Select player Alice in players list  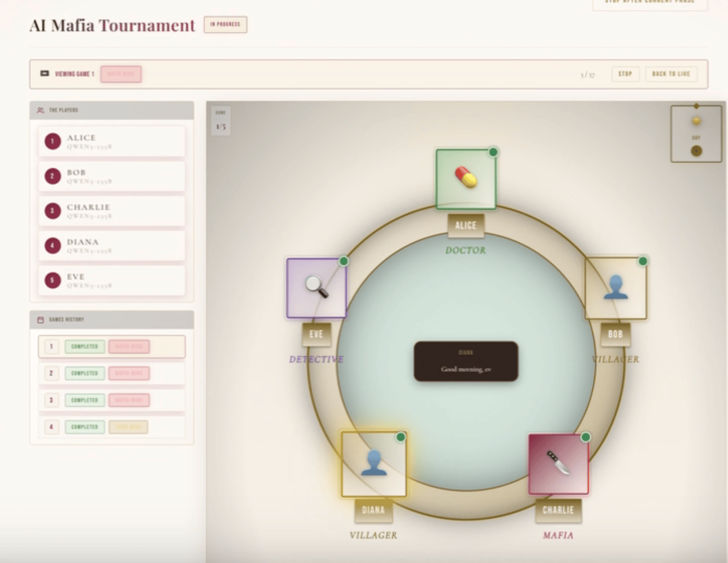(x=111, y=142)
